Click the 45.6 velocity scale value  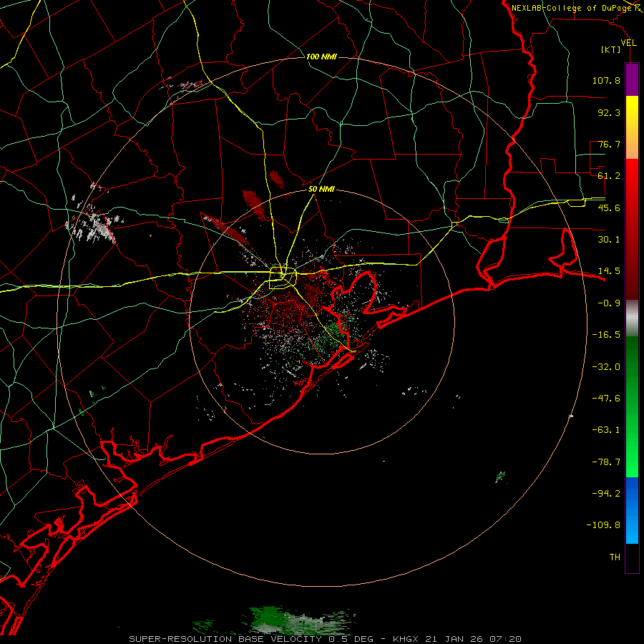click(x=609, y=208)
